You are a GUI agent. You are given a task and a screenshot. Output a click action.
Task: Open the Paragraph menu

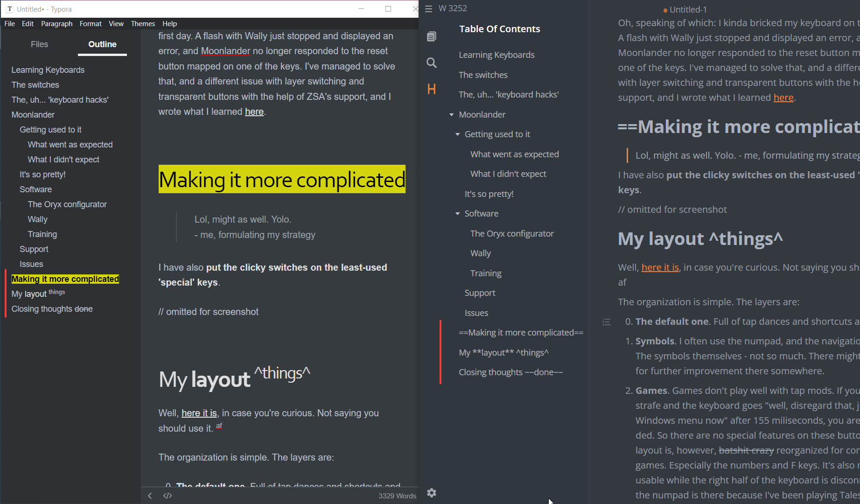[x=57, y=23]
